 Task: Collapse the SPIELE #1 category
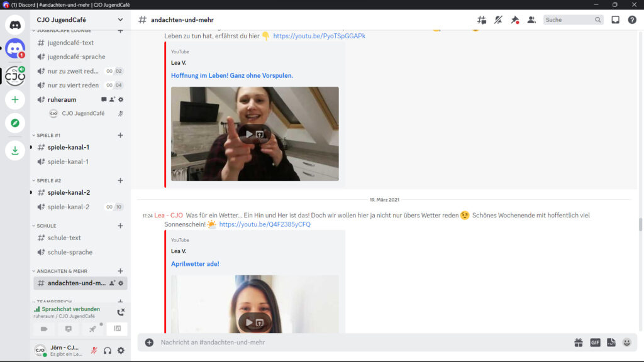48,135
